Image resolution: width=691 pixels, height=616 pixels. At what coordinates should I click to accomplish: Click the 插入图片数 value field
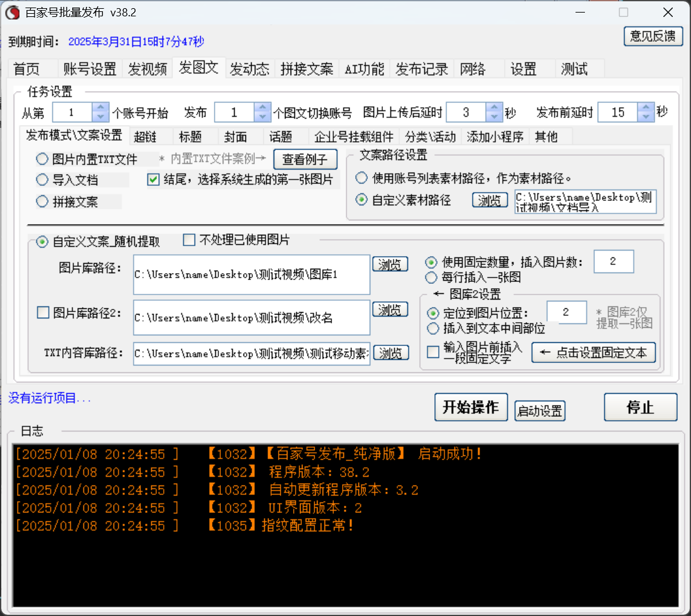[613, 261]
